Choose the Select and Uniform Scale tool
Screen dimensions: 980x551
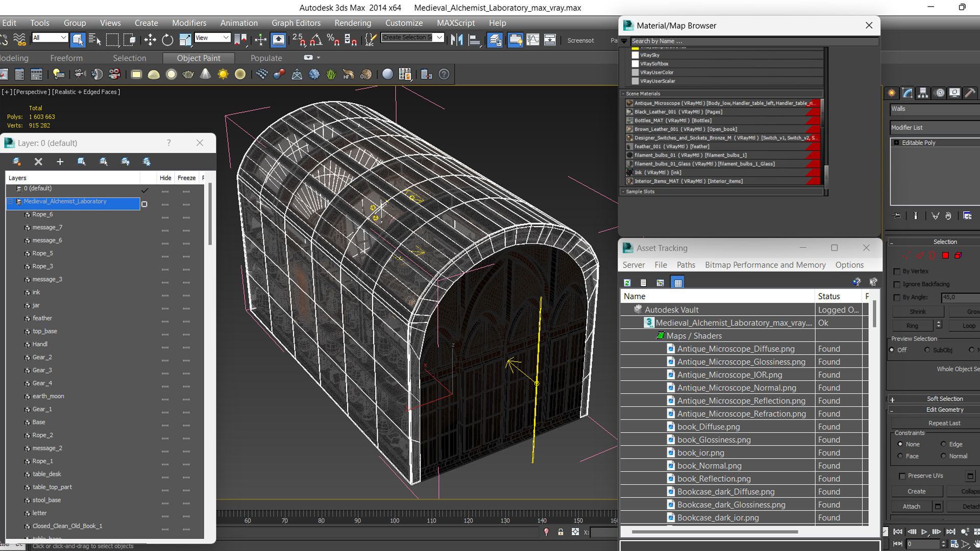click(x=185, y=40)
